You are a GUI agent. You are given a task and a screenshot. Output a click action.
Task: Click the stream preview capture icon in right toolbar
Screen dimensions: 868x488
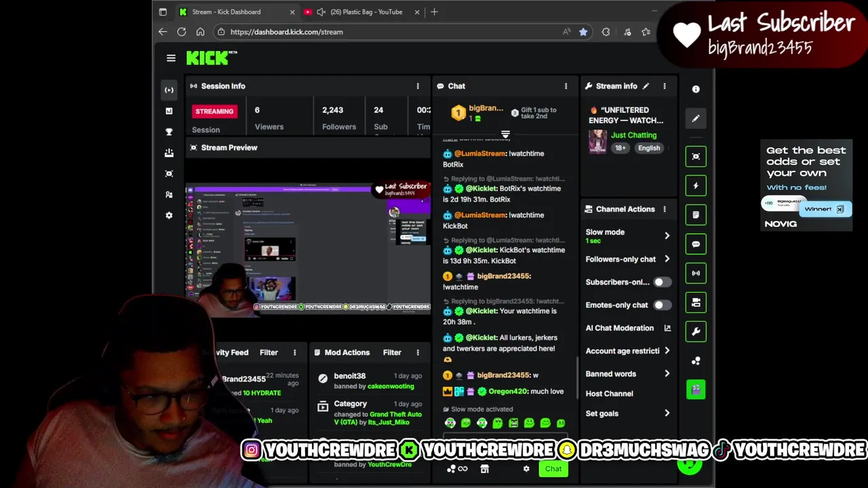click(x=696, y=157)
